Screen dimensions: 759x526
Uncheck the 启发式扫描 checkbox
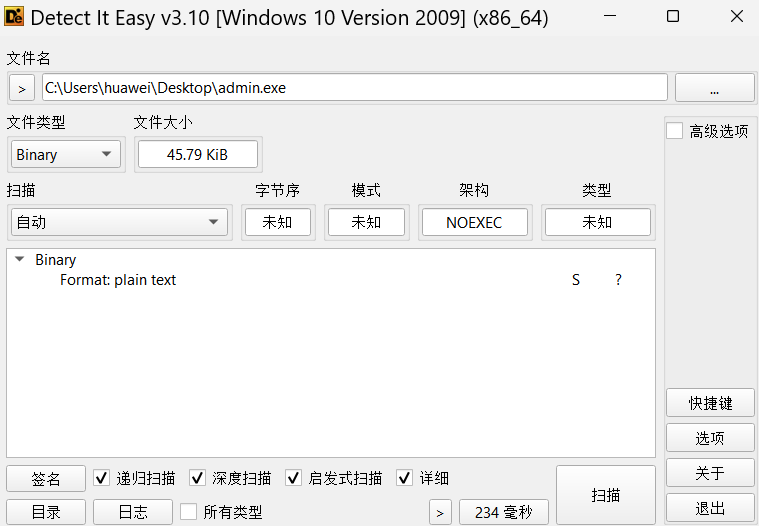click(x=293, y=478)
